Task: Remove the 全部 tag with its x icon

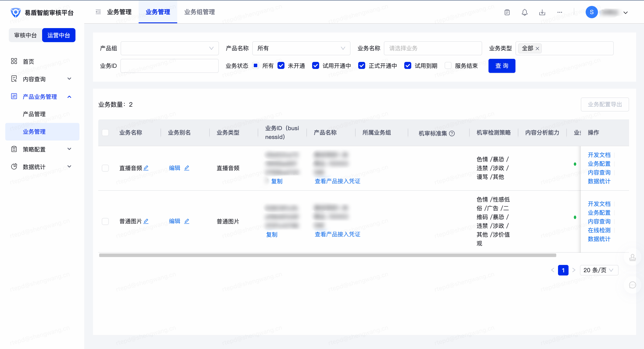Action: [537, 49]
